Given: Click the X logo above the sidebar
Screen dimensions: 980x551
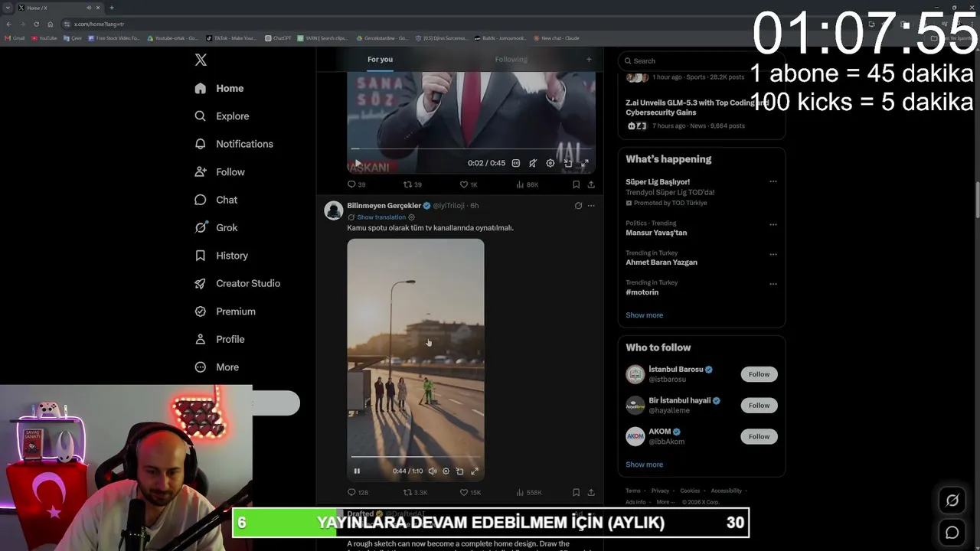Looking at the screenshot, I should click(x=201, y=60).
